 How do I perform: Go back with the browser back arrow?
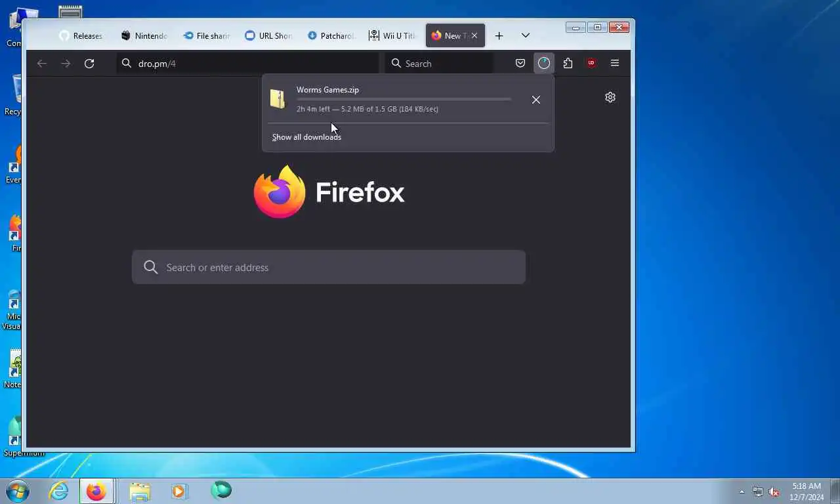point(42,64)
